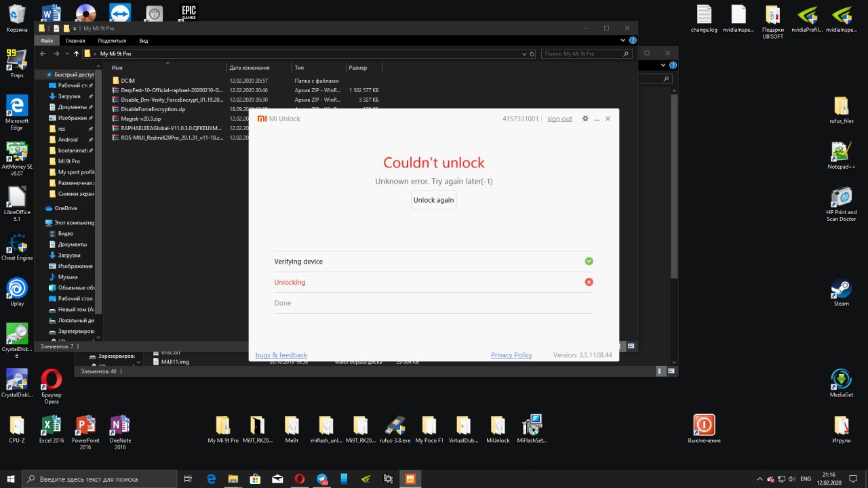
Task: Open Explorer help question mark
Action: pos(633,41)
